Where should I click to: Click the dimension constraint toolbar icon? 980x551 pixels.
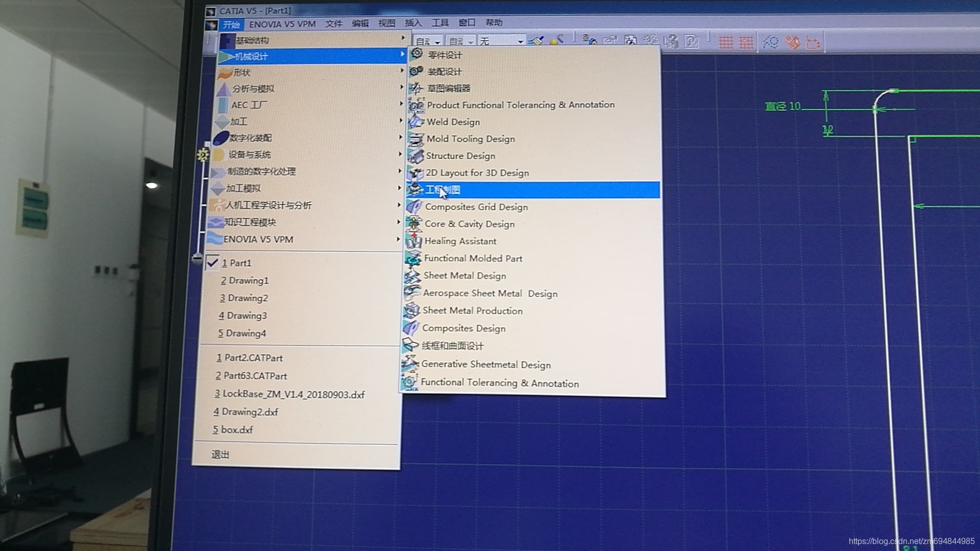[813, 43]
